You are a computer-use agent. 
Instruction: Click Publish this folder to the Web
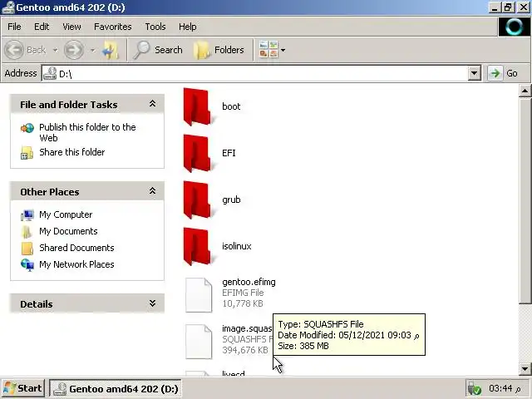tap(87, 132)
